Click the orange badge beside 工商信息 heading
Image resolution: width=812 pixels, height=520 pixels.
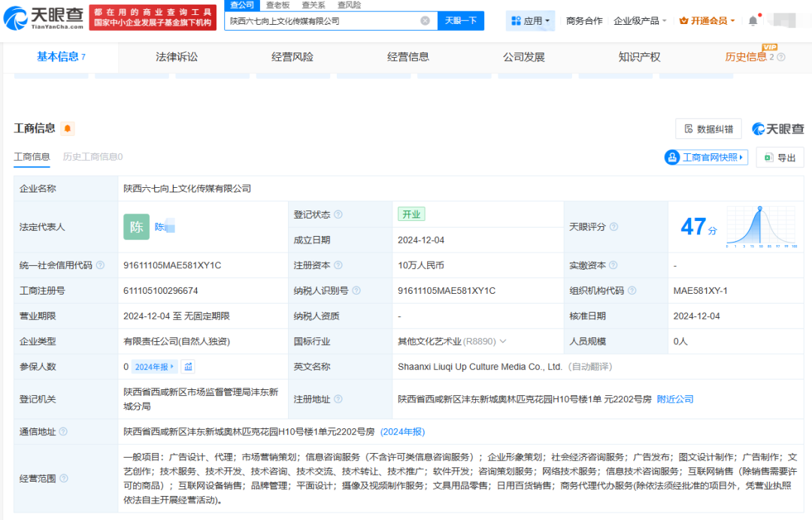(x=68, y=128)
